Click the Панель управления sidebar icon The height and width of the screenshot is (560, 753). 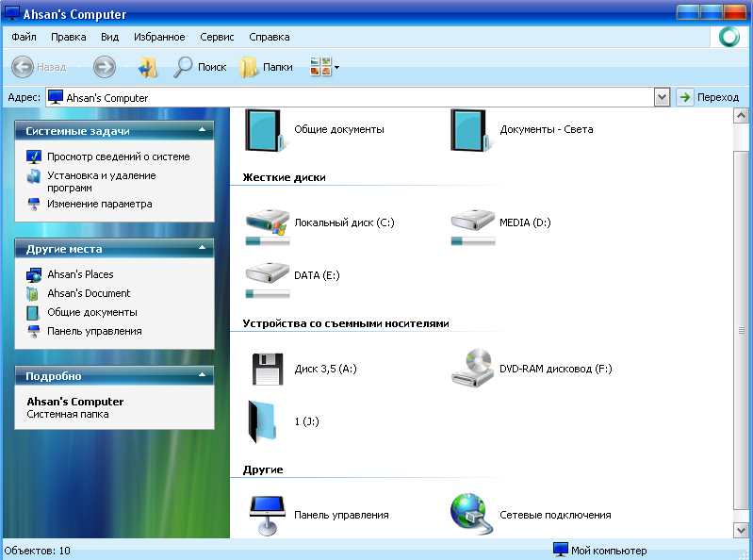pos(34,332)
